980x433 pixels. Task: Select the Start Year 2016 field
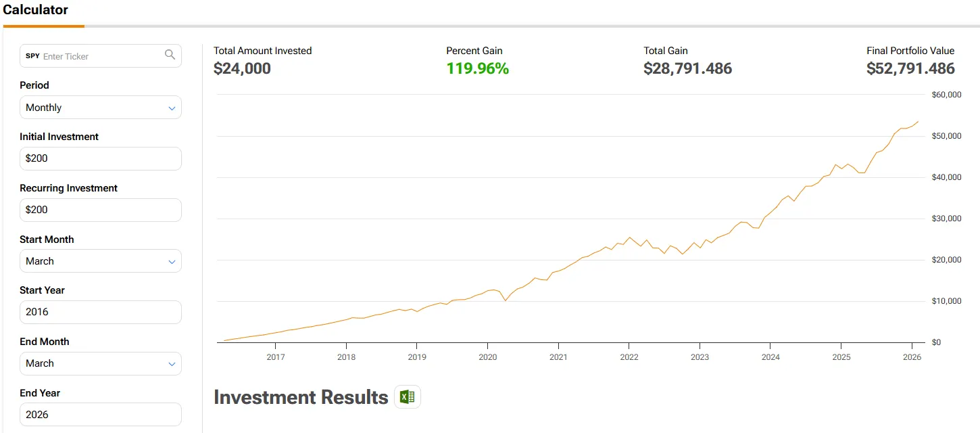tap(100, 312)
